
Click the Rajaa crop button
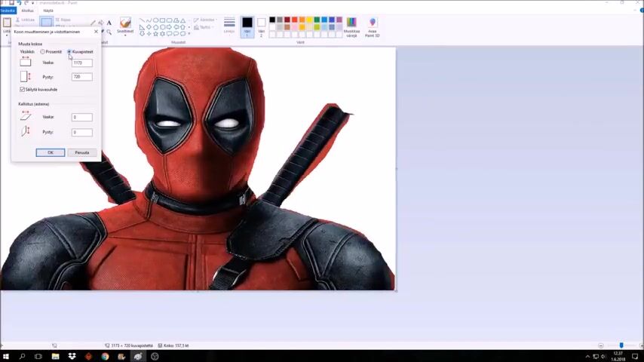coord(63,20)
